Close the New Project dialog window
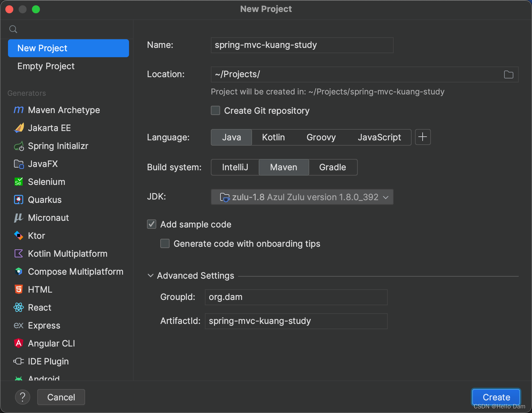 9,9
